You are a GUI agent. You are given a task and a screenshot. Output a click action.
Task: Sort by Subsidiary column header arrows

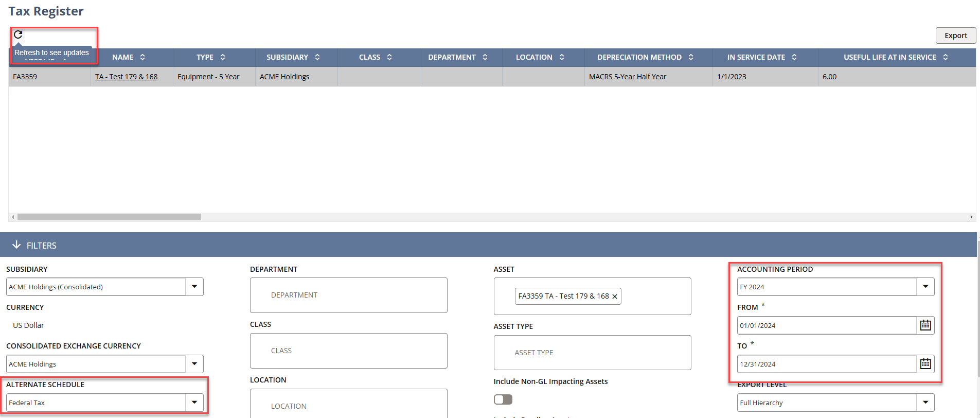click(317, 57)
